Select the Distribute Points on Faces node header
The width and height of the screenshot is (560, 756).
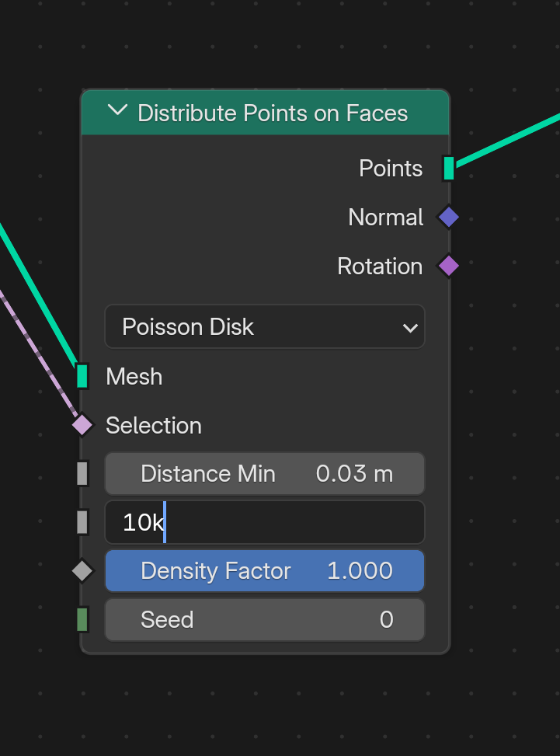tap(265, 113)
